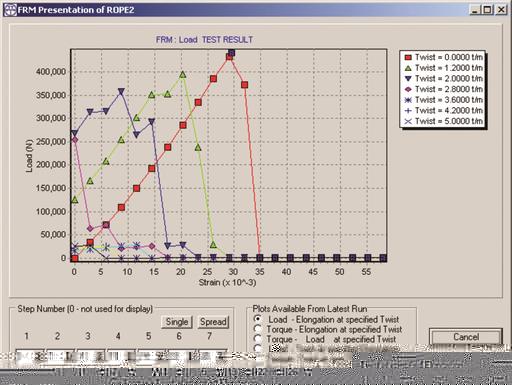Click the FRM application icon in title bar
This screenshot has width=512, height=385.
[10, 10]
